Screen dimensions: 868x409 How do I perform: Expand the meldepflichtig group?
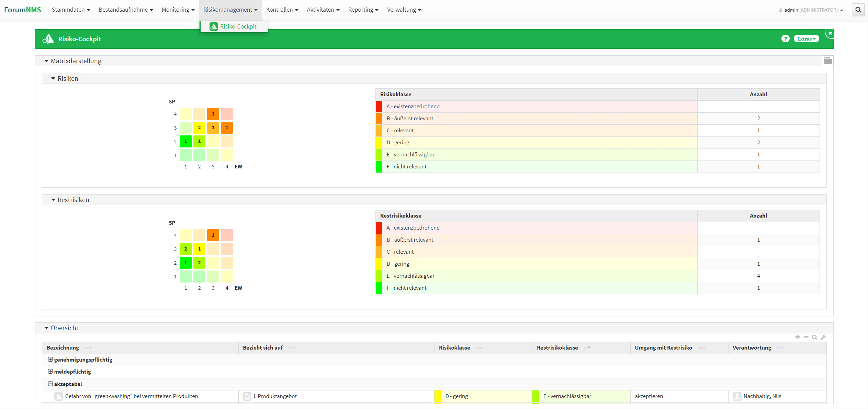point(50,372)
